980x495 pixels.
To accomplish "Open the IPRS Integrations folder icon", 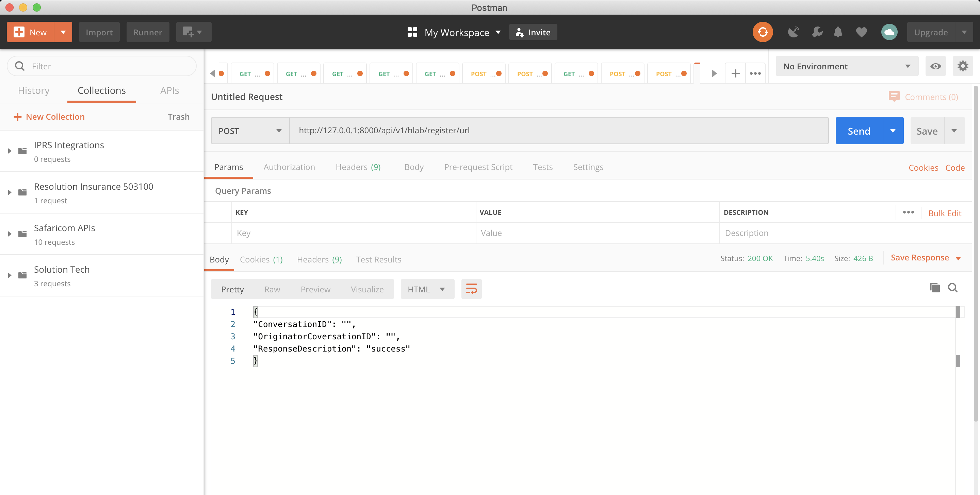I will point(23,151).
